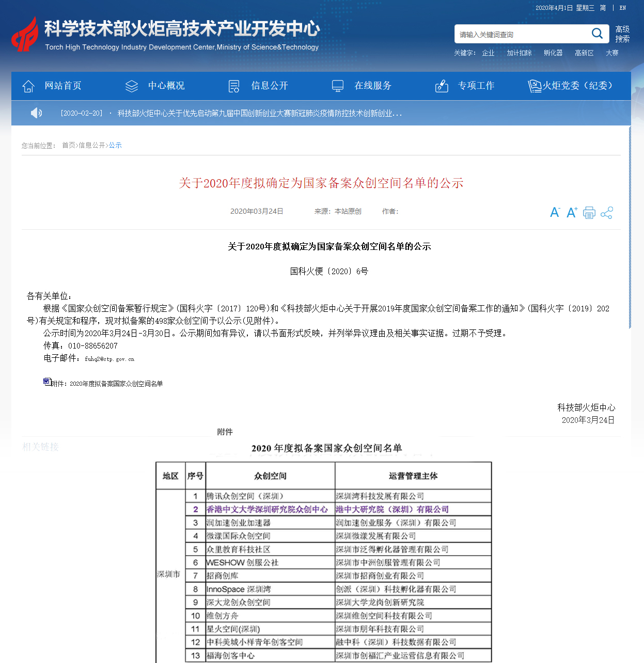Image resolution: width=644 pixels, height=663 pixels.
Task: Increase font size with A+ icon
Action: pyautogui.click(x=572, y=213)
